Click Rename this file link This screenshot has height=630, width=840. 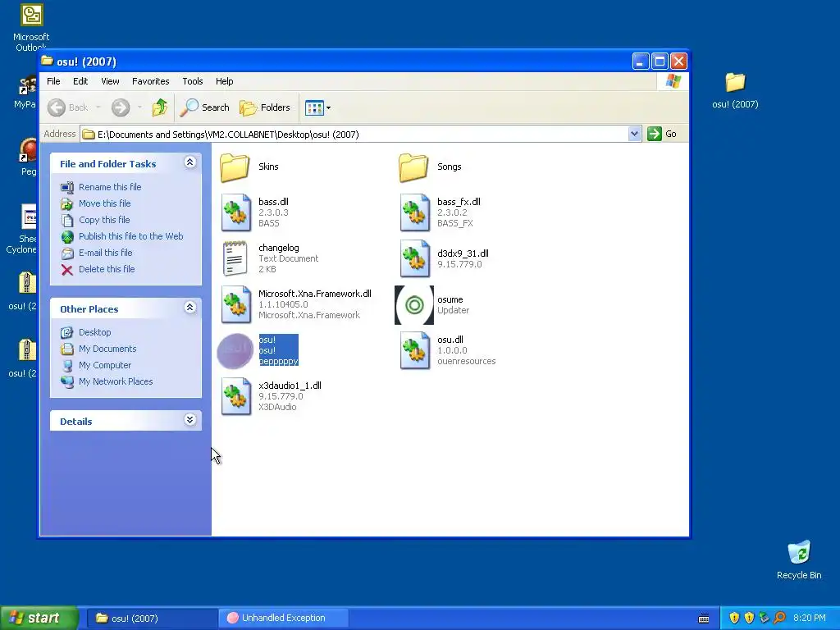point(110,187)
